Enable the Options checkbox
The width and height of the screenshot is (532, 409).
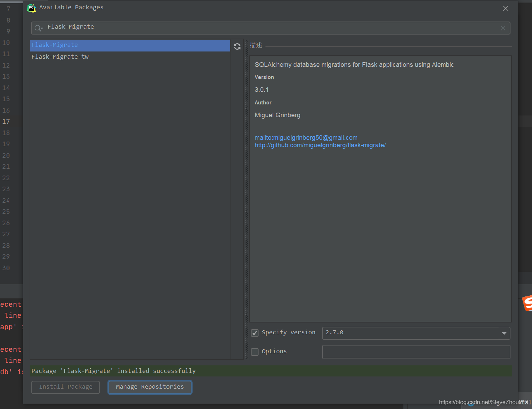coord(255,352)
